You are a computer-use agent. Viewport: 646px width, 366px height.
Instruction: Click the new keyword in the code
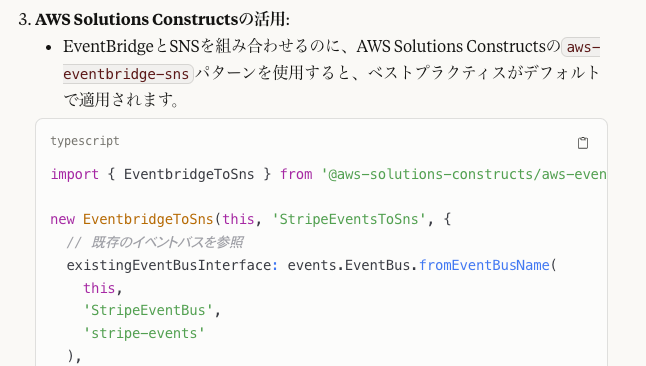click(x=63, y=219)
